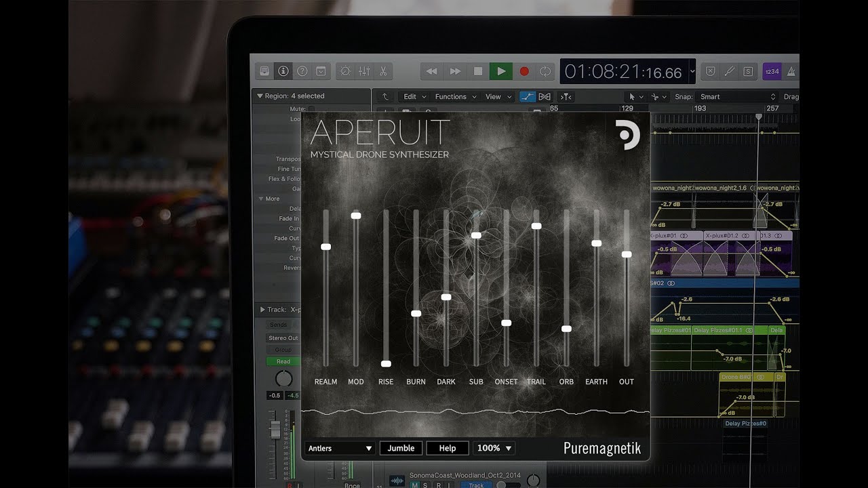The width and height of the screenshot is (868, 488).
Task: Click the Stop transport button
Action: [478, 70]
